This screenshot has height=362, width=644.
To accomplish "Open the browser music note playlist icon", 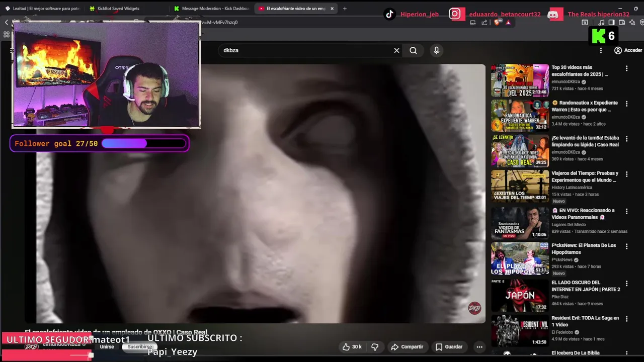I will 602,22.
